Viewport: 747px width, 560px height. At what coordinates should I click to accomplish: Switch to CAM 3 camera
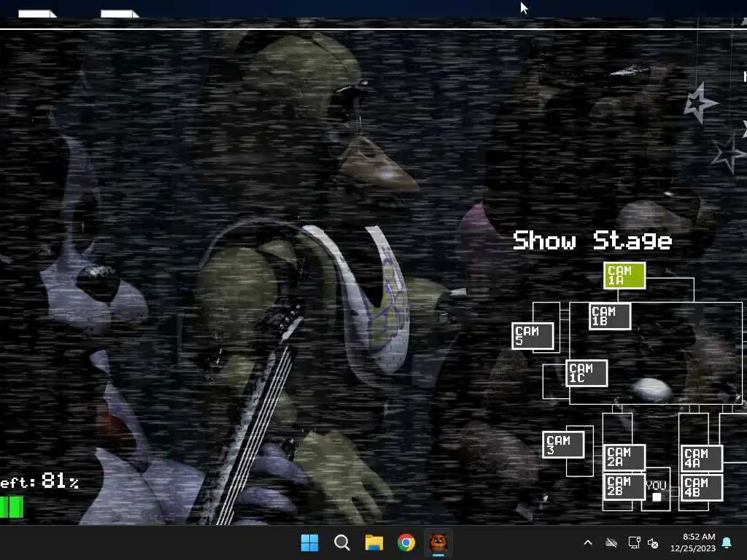[x=564, y=445]
